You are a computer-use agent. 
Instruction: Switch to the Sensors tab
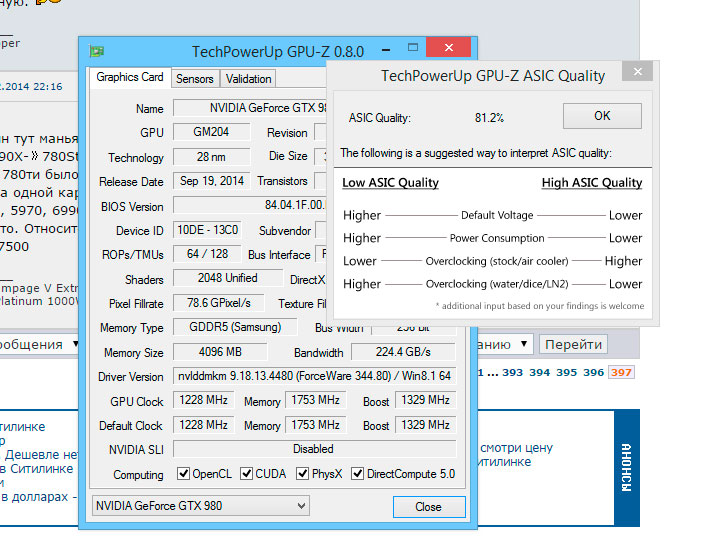pos(195,79)
